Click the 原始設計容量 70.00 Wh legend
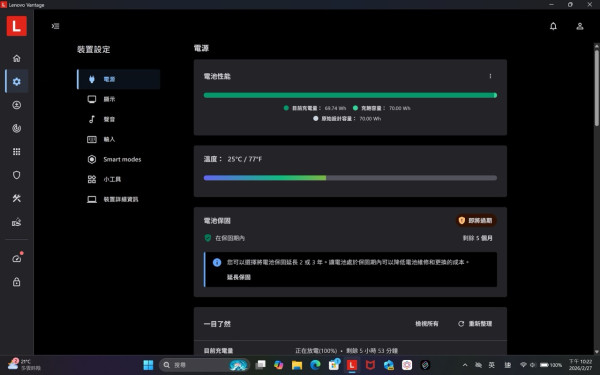 (x=347, y=119)
